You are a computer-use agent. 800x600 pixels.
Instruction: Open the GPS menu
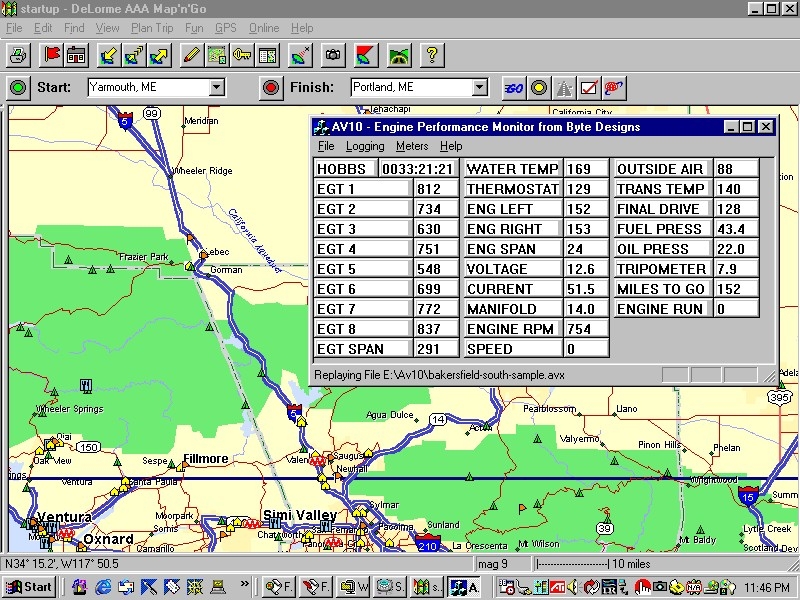226,28
